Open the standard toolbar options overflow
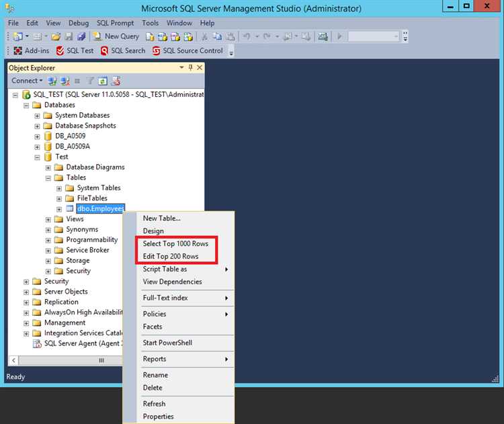This screenshot has width=504, height=424. [x=405, y=36]
